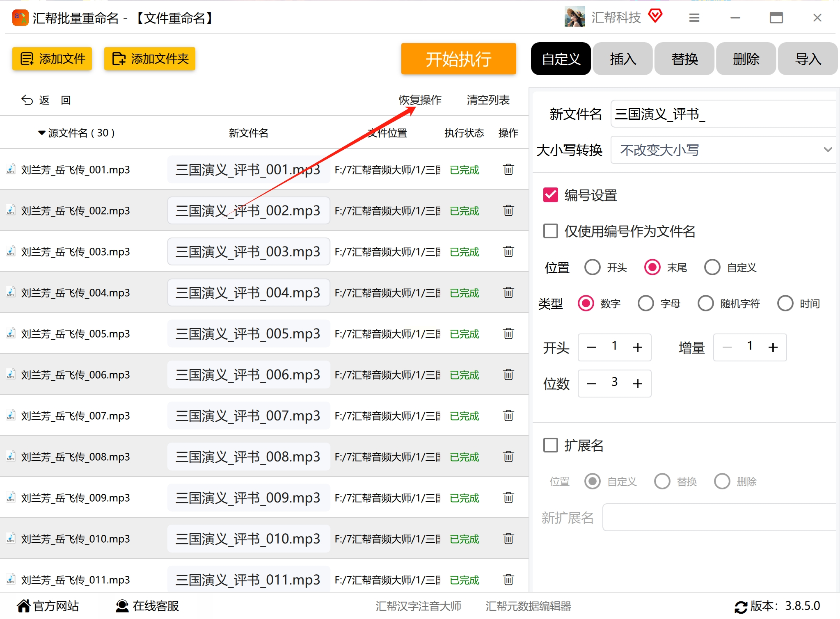840x619 pixels.
Task: Open the 大小写转换 dropdown
Action: (x=723, y=150)
